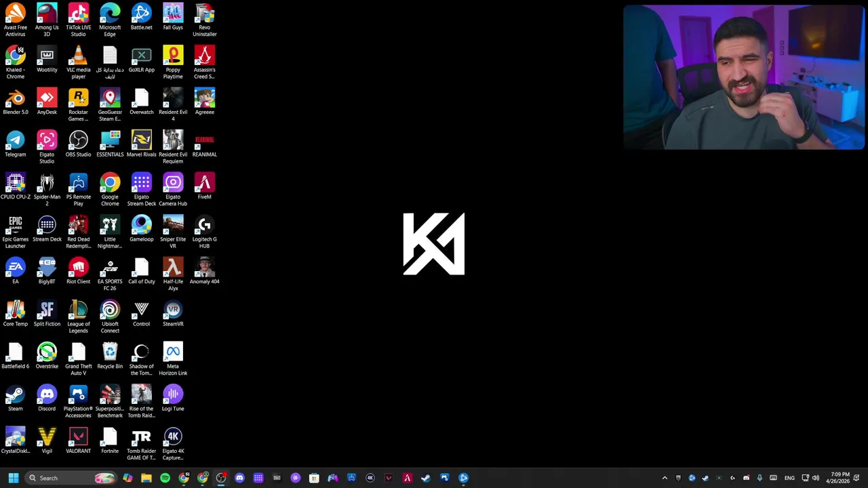Image resolution: width=868 pixels, height=488 pixels.
Task: Open the clock and date flyout
Action: (x=837, y=478)
